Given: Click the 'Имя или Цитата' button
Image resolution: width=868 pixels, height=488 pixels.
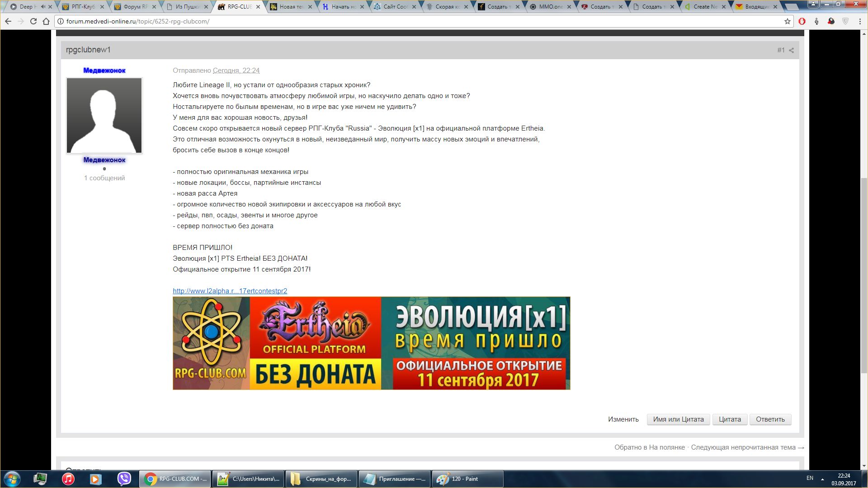Looking at the screenshot, I should (678, 419).
